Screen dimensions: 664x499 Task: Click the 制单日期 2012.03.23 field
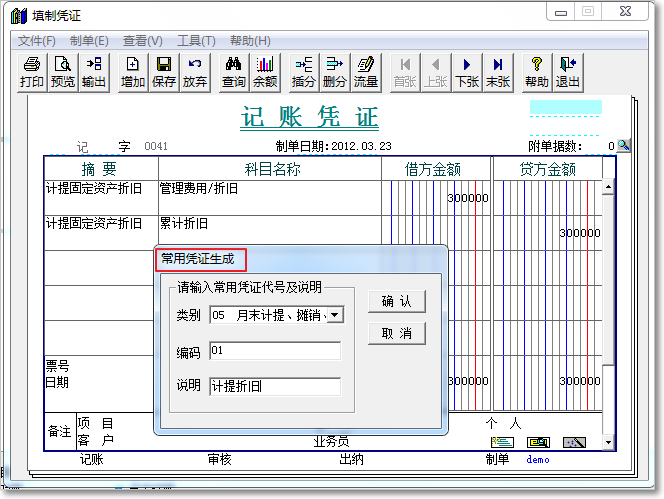click(x=361, y=146)
